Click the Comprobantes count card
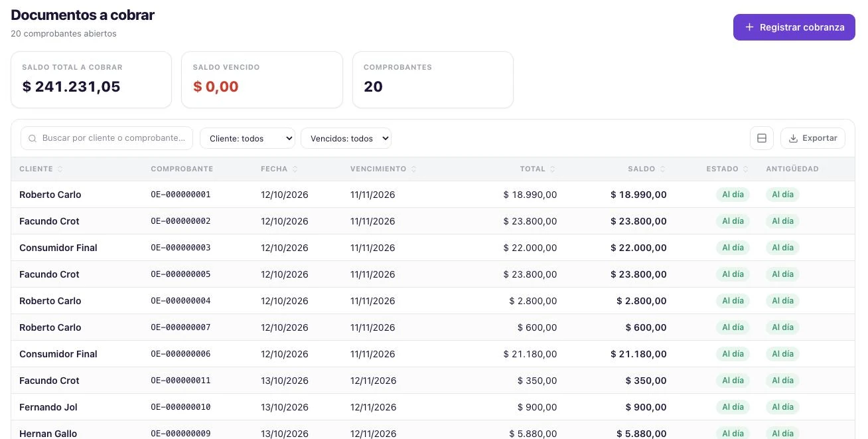Image resolution: width=868 pixels, height=439 pixels. tap(433, 80)
